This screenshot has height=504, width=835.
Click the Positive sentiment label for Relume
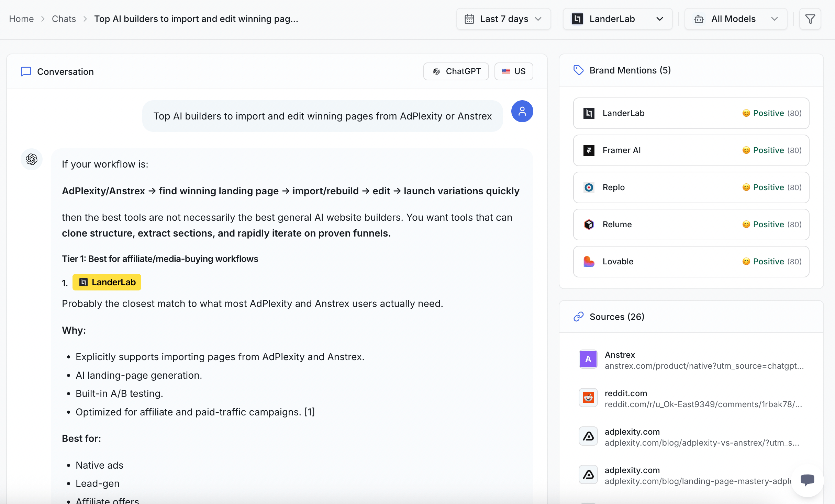[768, 225]
